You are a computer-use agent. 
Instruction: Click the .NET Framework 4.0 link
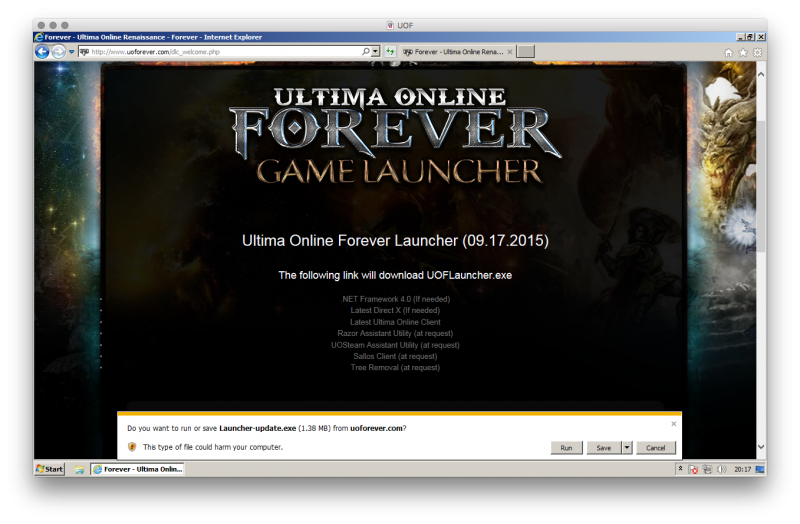[x=395, y=299]
